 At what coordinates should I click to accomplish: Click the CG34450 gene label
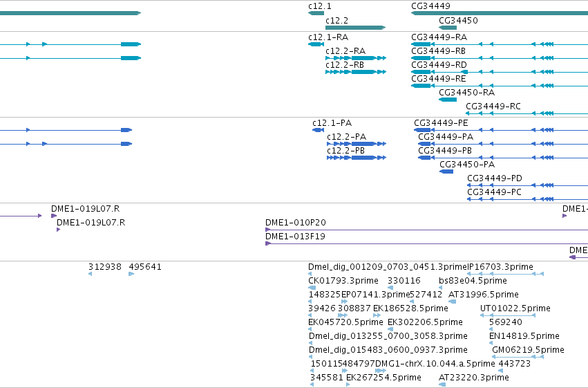(458, 21)
